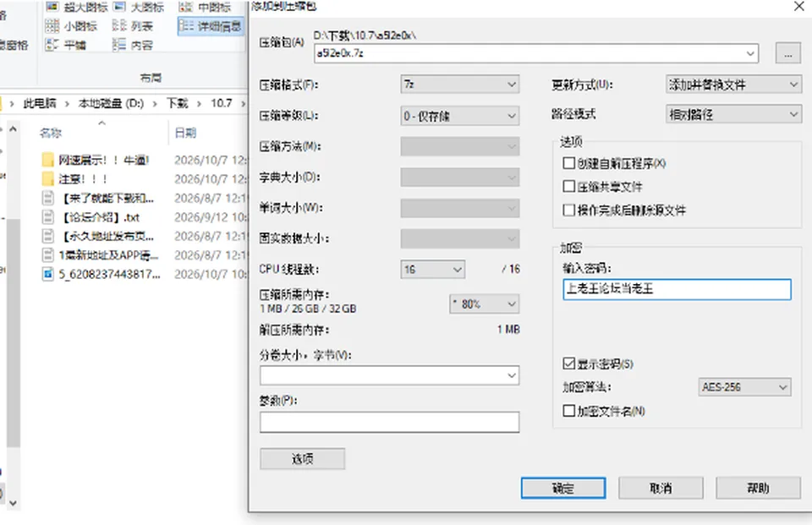The image size is (812, 525).
Task: Select the 内容 content layout in Explorer
Action: click(x=119, y=45)
